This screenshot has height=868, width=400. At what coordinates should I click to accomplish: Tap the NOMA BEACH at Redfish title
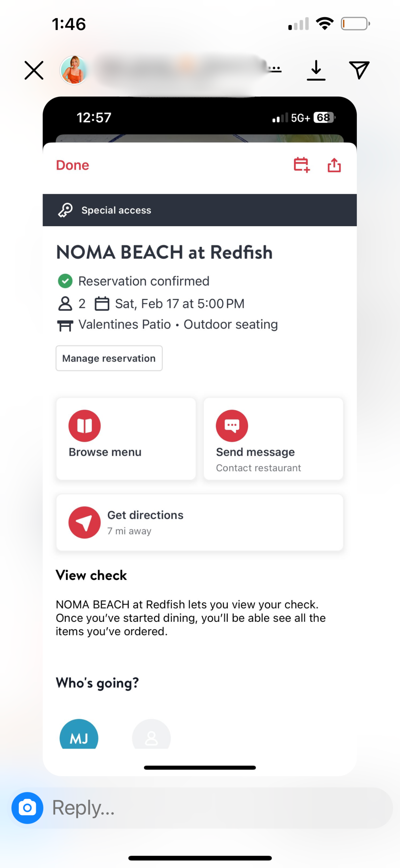click(x=164, y=252)
